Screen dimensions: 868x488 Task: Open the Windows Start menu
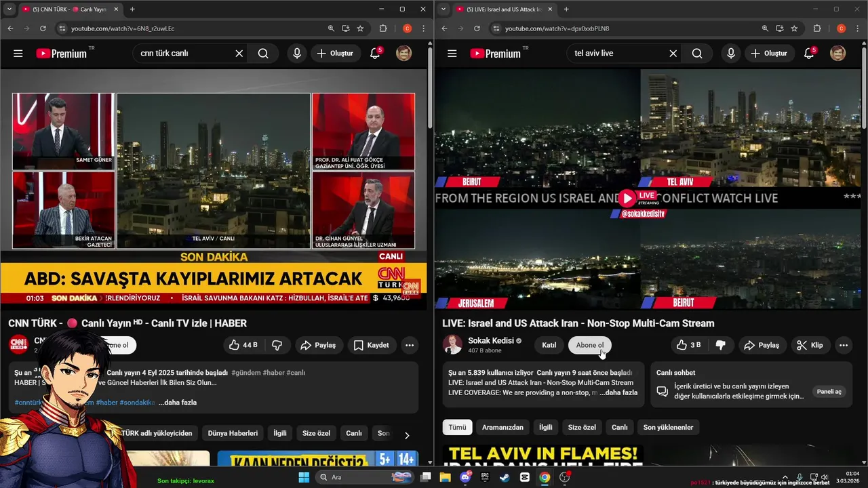[303, 477]
